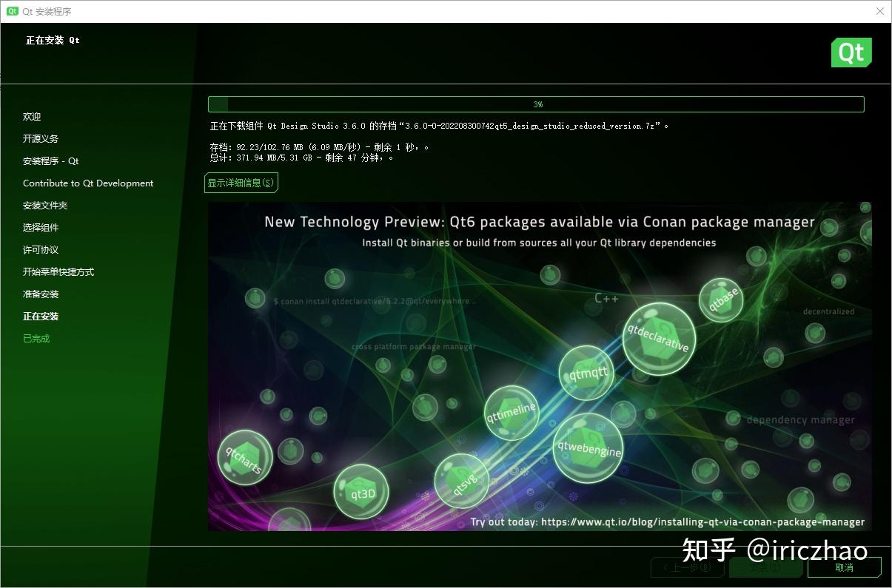Click the qt3D bubble icon
892x588 pixels.
tap(362, 490)
